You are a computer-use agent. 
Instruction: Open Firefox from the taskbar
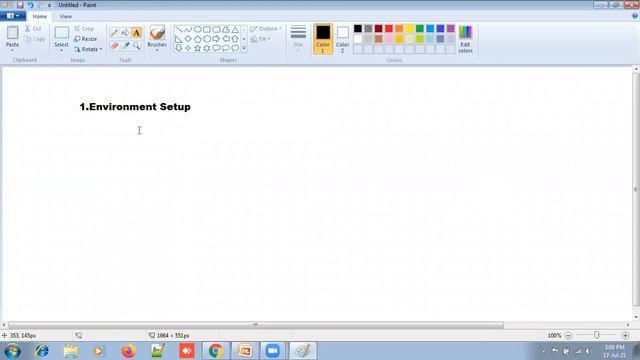(x=128, y=351)
